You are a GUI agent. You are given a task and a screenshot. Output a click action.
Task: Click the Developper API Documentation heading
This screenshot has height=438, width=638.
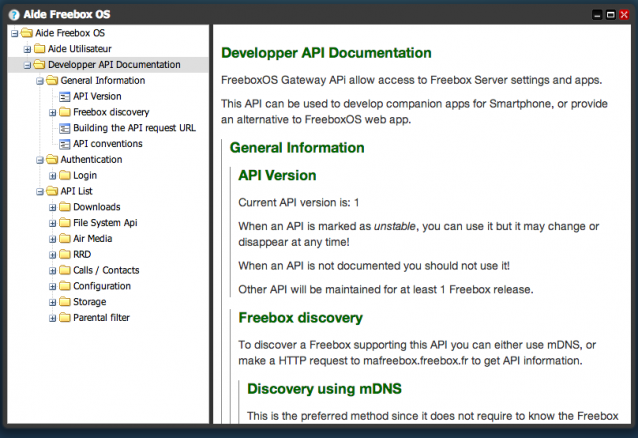coord(326,53)
